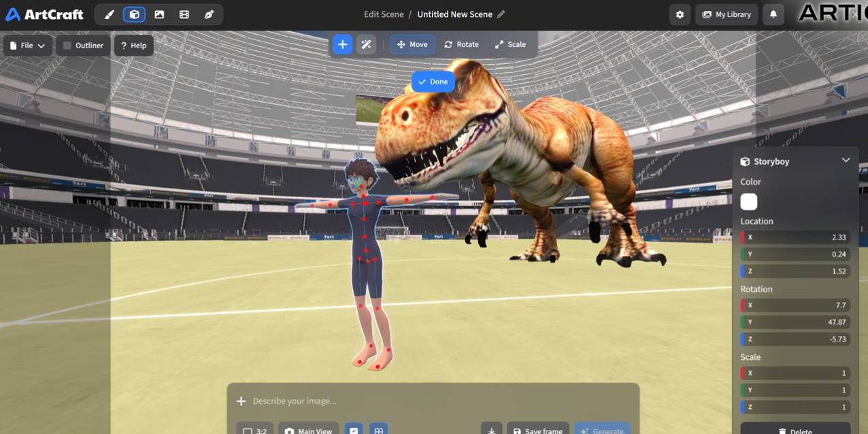
Task: Click the pencil icon to rename scene
Action: point(501,14)
